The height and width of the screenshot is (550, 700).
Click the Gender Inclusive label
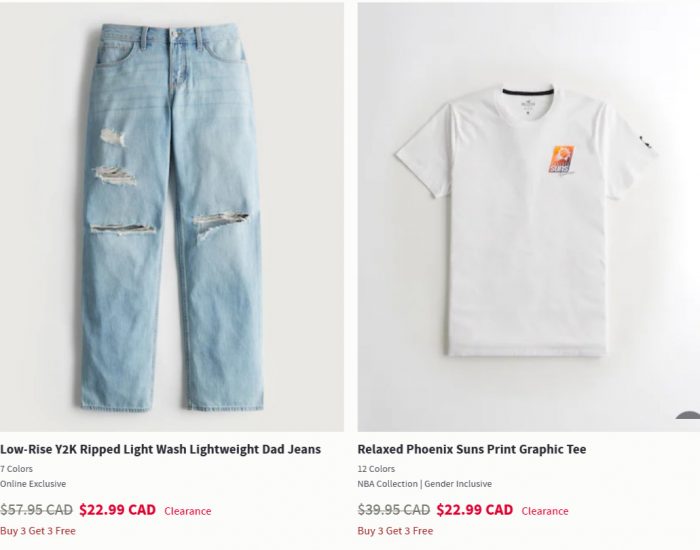pos(458,484)
